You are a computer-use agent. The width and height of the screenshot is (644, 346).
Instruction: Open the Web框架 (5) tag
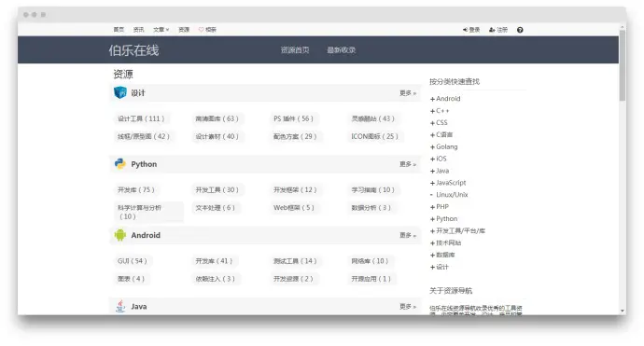click(294, 208)
